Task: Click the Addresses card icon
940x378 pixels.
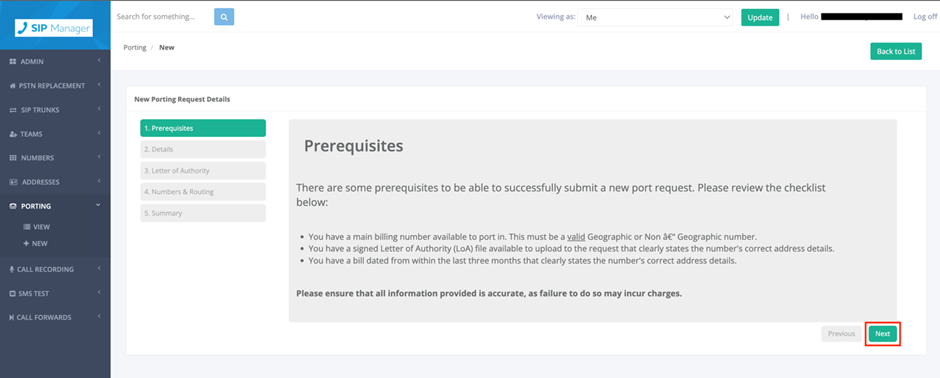Action: click(x=13, y=182)
